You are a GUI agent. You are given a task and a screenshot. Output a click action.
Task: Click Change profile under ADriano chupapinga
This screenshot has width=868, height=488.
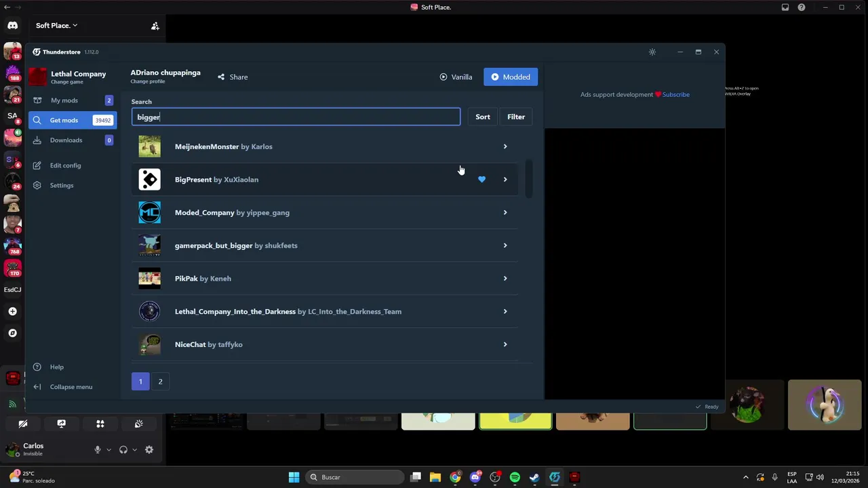pos(148,81)
